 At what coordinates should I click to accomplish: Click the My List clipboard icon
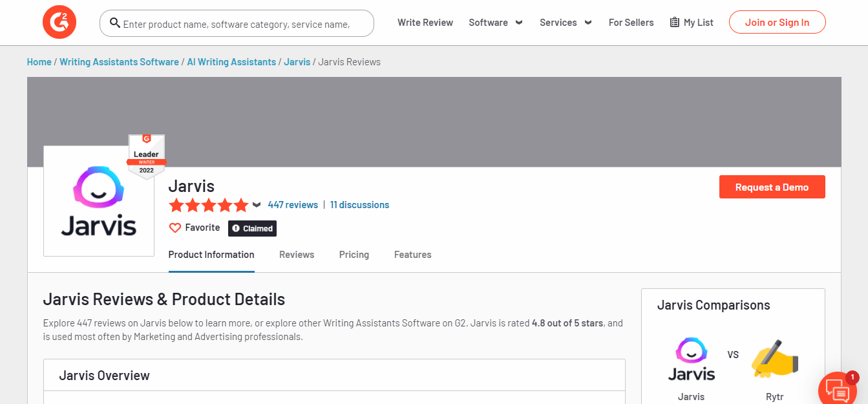[x=675, y=23]
